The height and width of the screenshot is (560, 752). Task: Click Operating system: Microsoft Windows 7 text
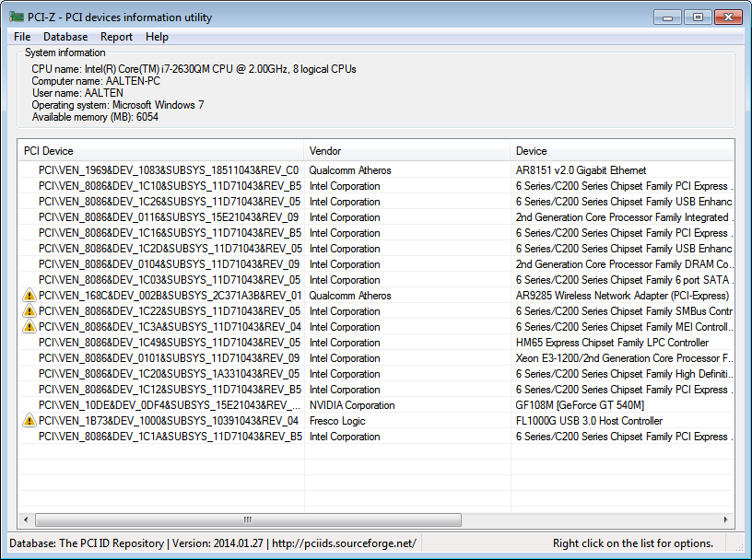click(118, 105)
